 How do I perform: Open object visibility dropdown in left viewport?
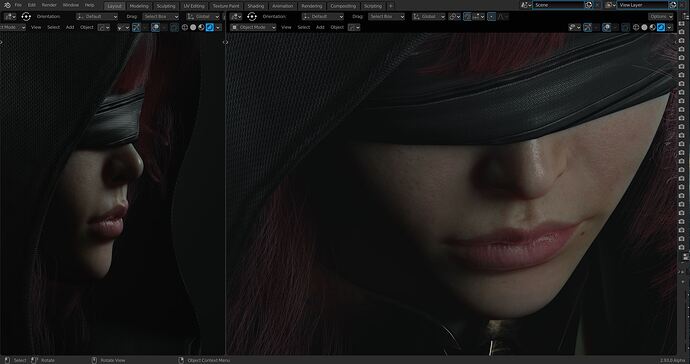click(x=123, y=27)
